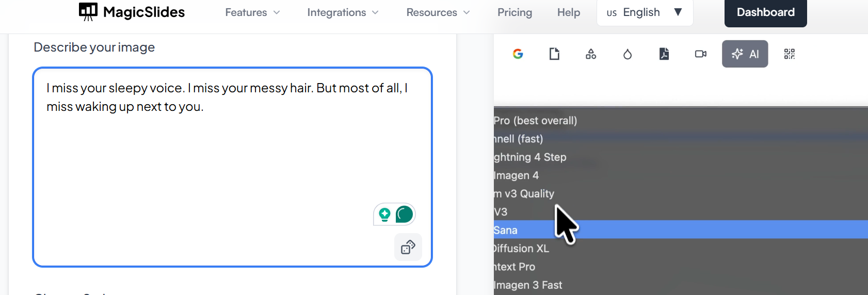The width and height of the screenshot is (868, 295).
Task: Click the PDF file icon
Action: point(664,54)
